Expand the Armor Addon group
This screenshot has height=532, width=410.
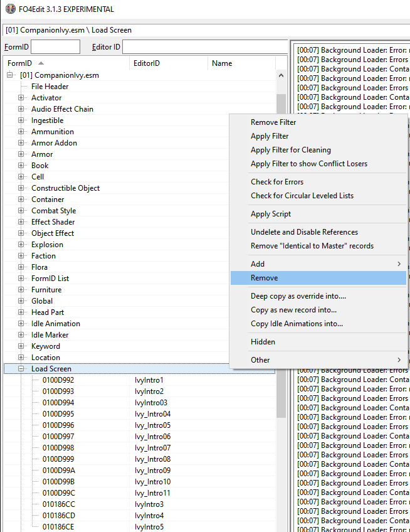click(21, 143)
